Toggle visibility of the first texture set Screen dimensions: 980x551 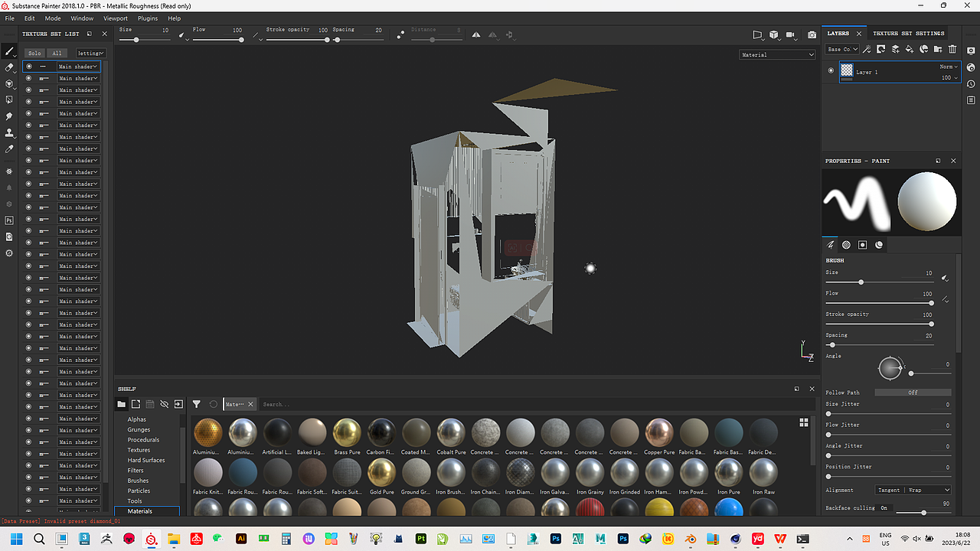click(x=29, y=67)
